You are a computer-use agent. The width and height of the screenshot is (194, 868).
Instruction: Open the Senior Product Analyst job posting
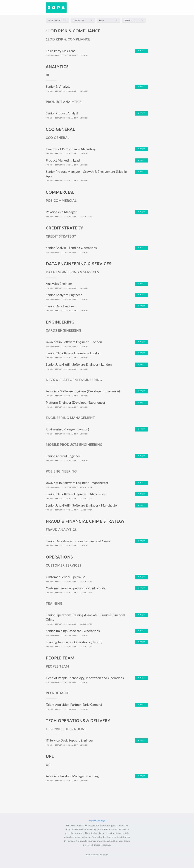click(62, 114)
